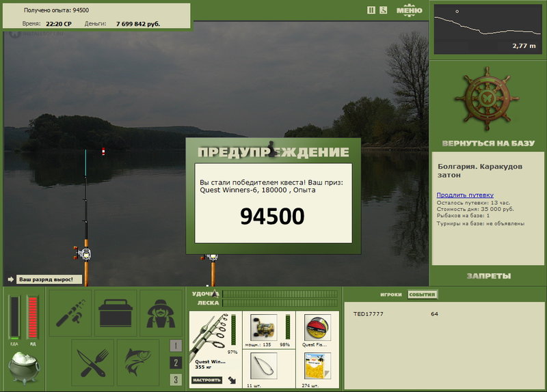Select the bait slot with 274 шт.
Viewport: 547px width, 392px height.
[317, 369]
